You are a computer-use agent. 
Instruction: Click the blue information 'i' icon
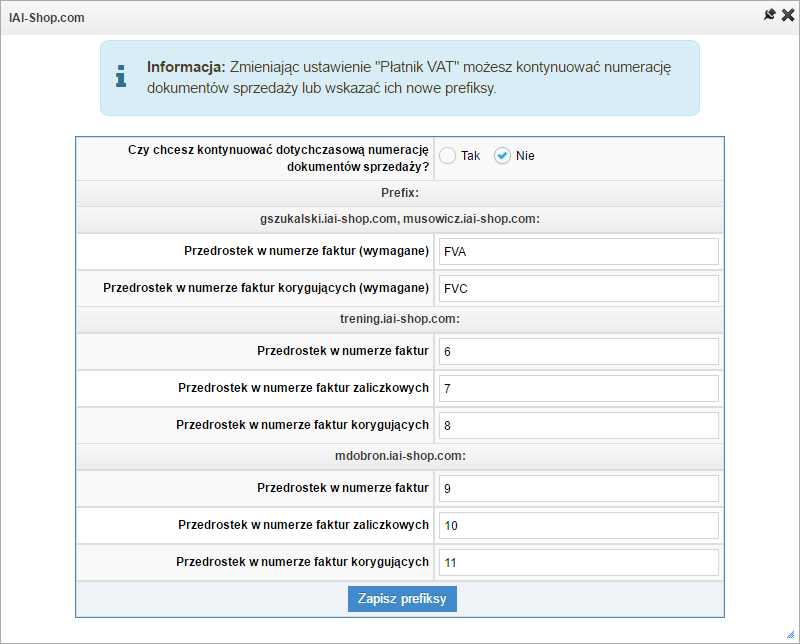tap(121, 76)
